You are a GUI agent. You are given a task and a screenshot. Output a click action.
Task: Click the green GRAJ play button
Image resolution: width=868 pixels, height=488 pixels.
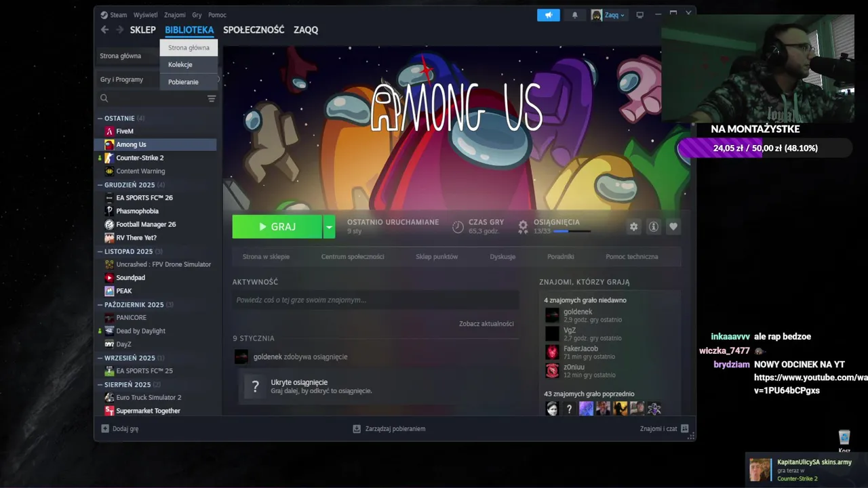click(x=277, y=227)
